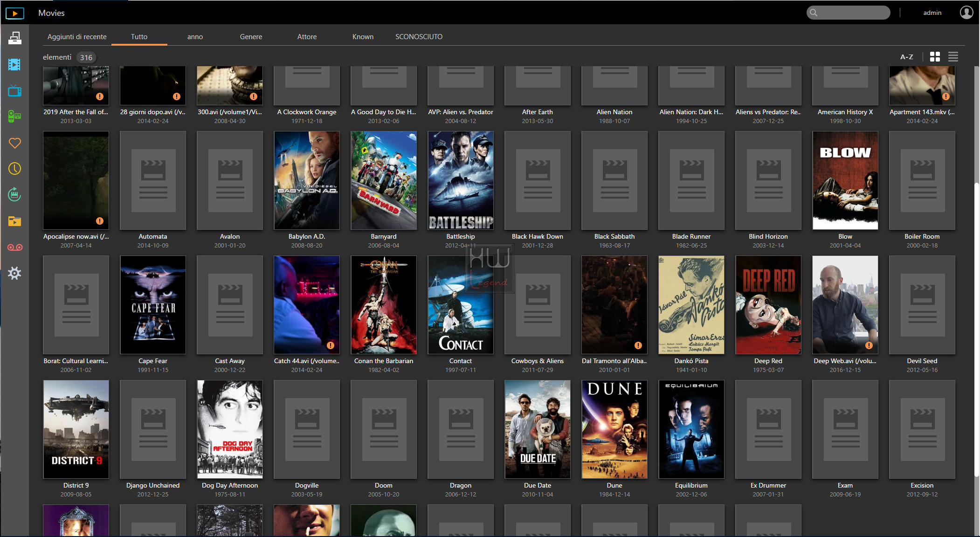The height and width of the screenshot is (537, 980).
Task: Open the Cape Fear poster
Action: [153, 305]
